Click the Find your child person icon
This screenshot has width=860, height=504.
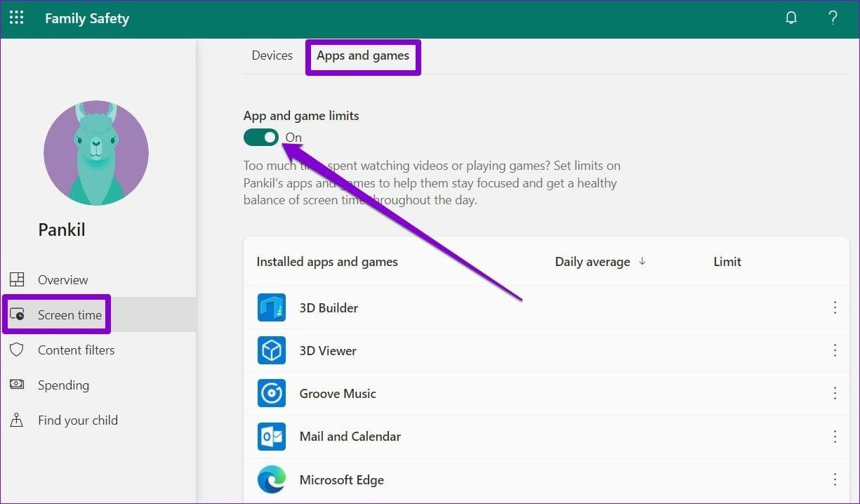coord(17,420)
